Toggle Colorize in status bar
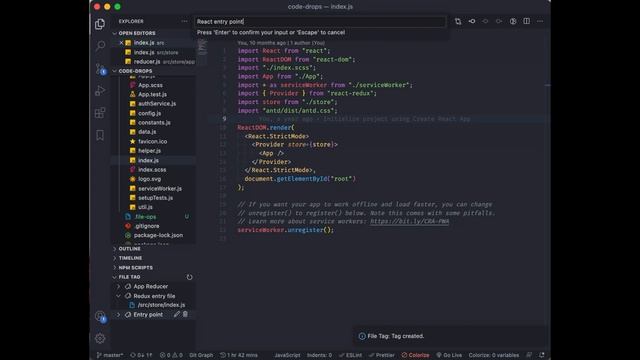This screenshot has width=640, height=360. (416, 355)
